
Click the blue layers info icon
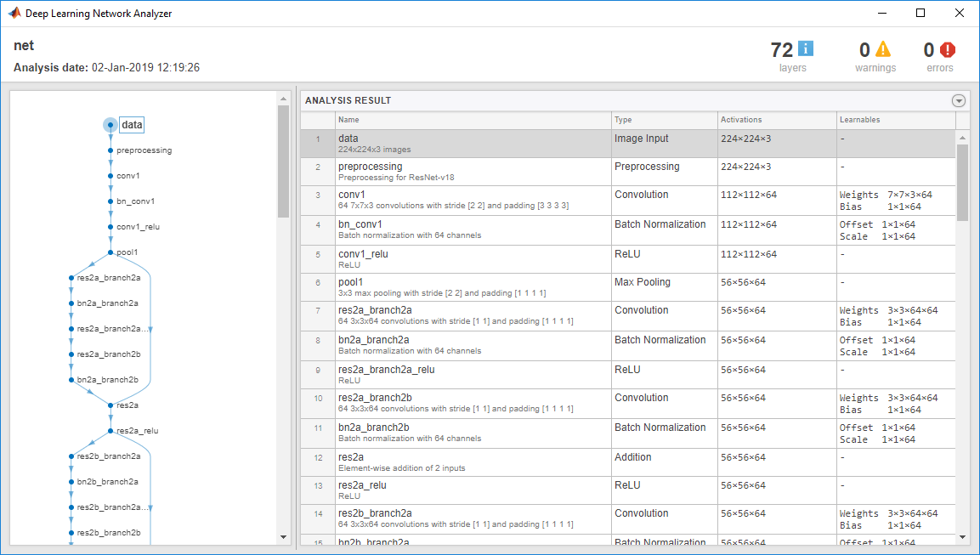pos(807,48)
